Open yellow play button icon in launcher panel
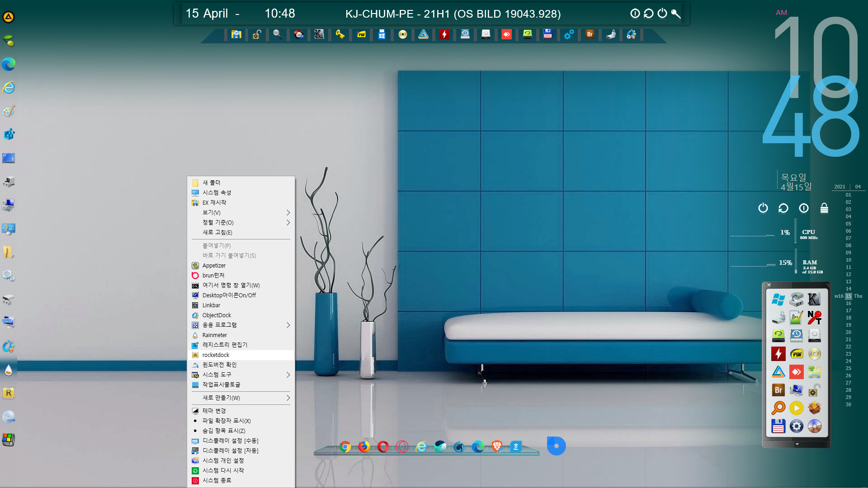Image resolution: width=868 pixels, height=488 pixels. point(796,408)
